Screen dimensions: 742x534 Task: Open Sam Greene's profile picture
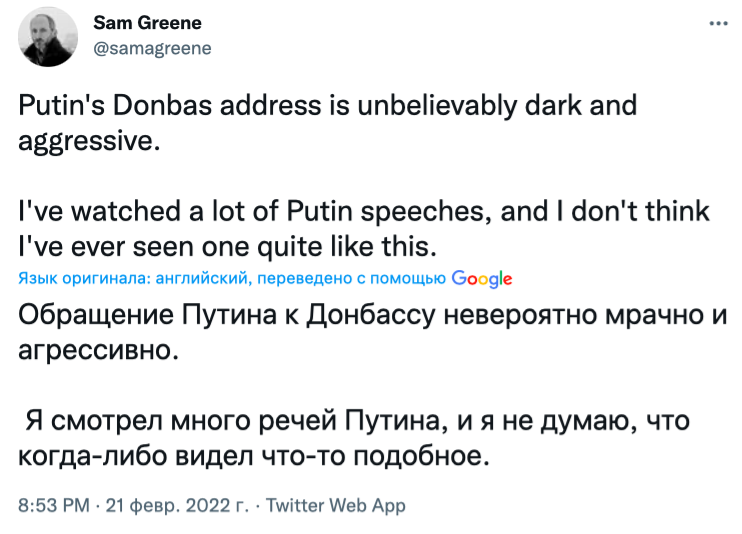[x=50, y=37]
